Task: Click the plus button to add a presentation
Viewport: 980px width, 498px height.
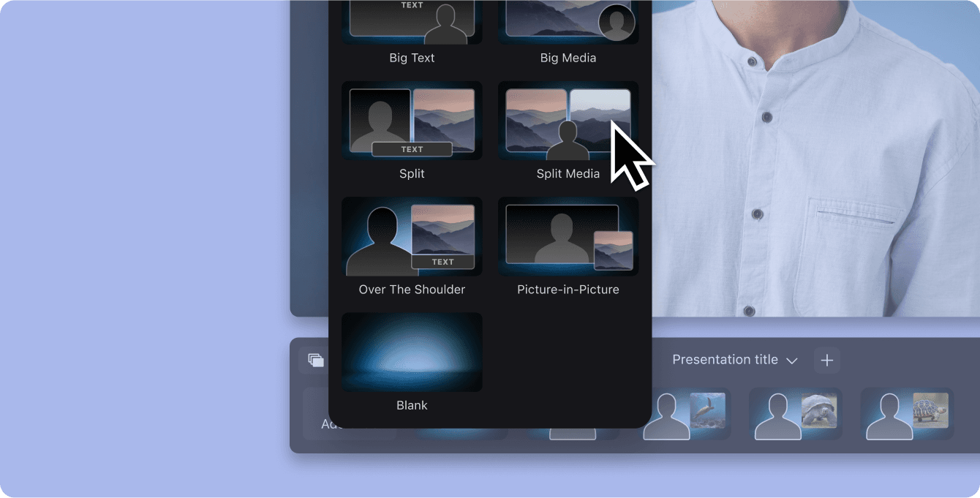Action: pos(827,360)
